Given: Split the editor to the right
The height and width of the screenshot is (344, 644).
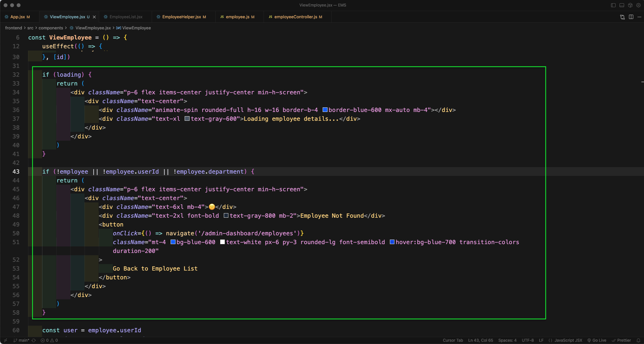Looking at the screenshot, I should click(631, 17).
